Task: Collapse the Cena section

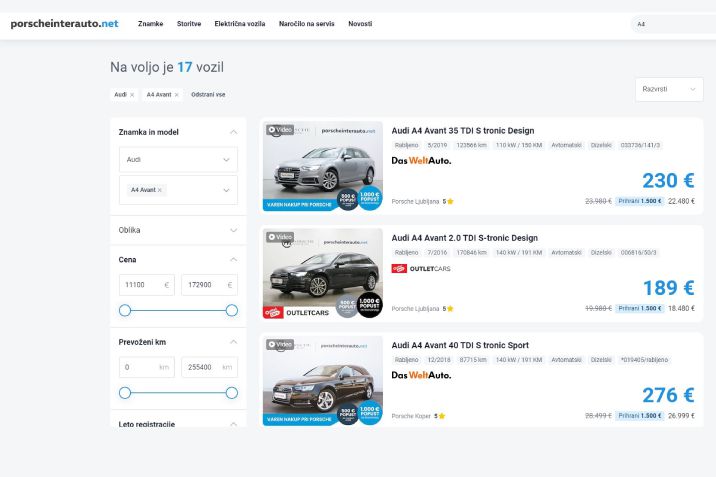Action: tap(233, 260)
